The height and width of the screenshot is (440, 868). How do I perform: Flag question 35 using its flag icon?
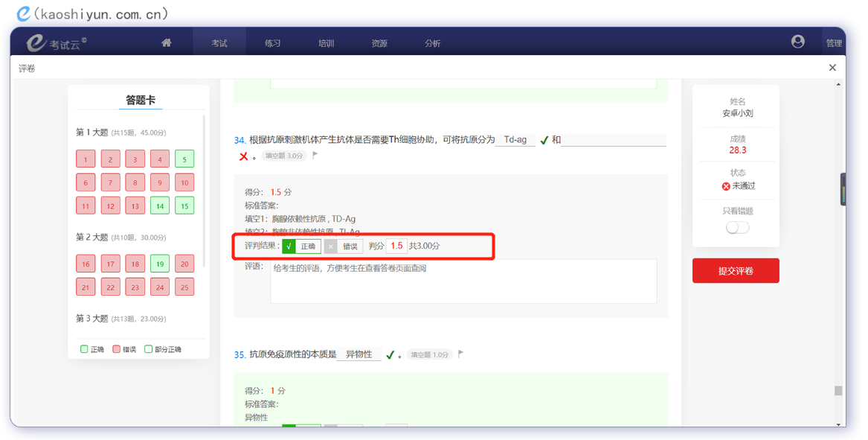(461, 354)
